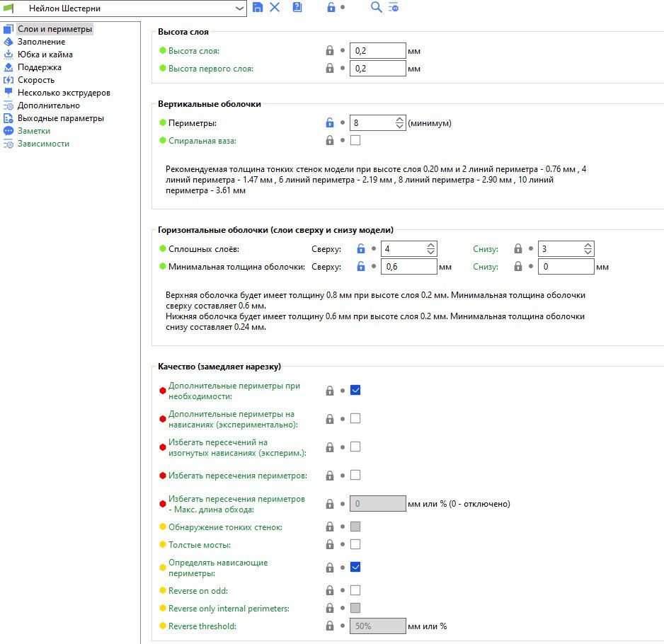664x644 pixels.
Task: Enable the Спиральная ваза checkbox
Action: pos(355,140)
